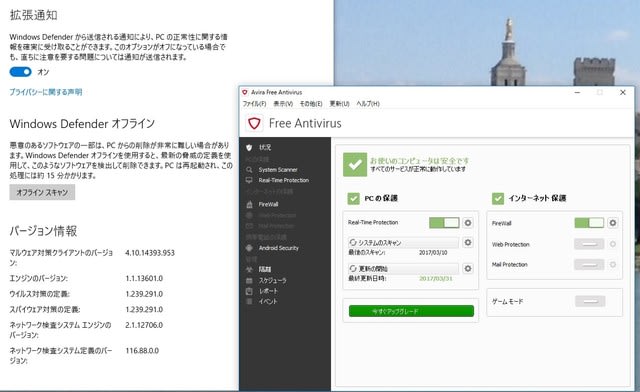Image resolution: width=640 pixels, height=392 pixels.
Task: Open the スケジューラ scheduler sidebar item
Action: 272,281
